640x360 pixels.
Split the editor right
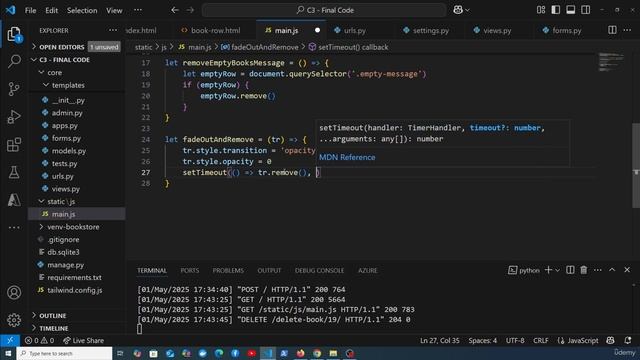(612, 30)
